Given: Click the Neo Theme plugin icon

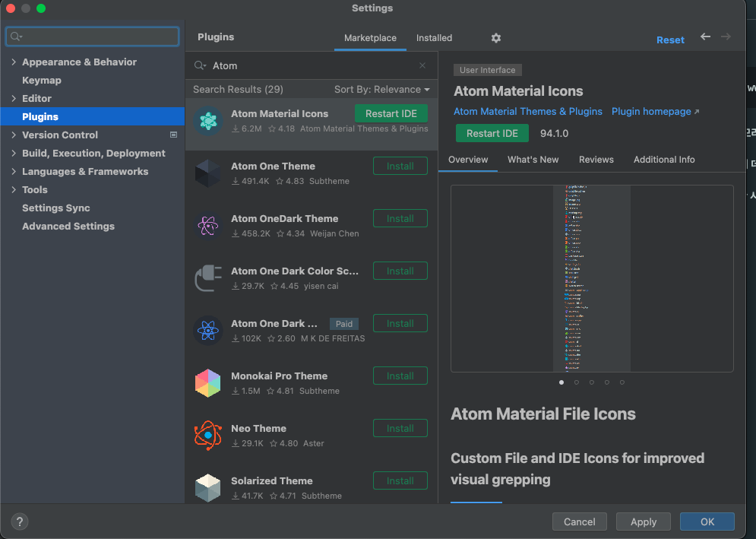Looking at the screenshot, I should [x=207, y=436].
